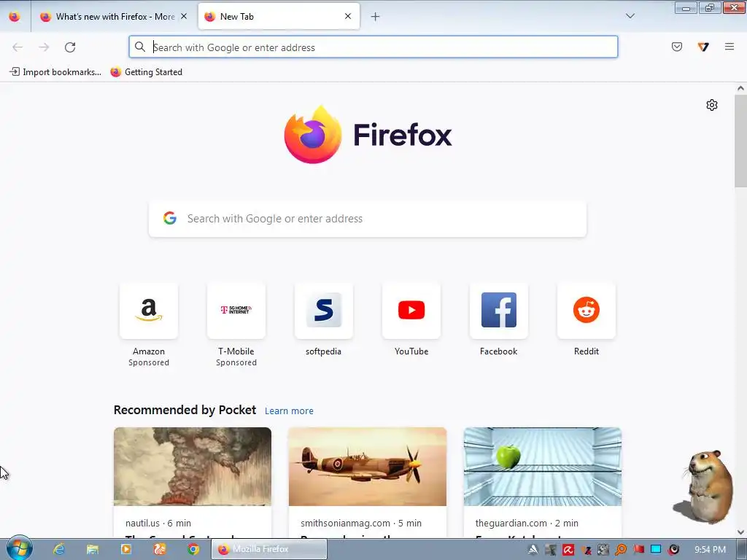The height and width of the screenshot is (560, 747).
Task: Click Mozilla Firefox taskbar button
Action: (269, 549)
